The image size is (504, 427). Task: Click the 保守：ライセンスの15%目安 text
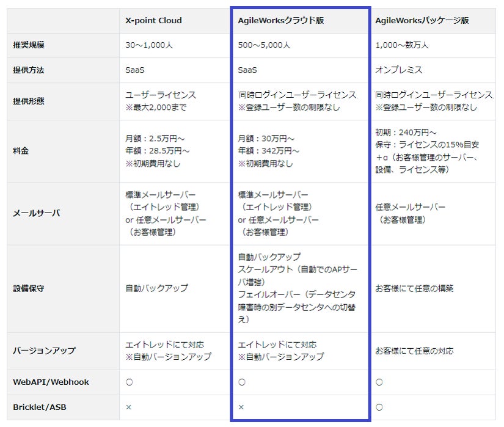pyautogui.click(x=427, y=145)
